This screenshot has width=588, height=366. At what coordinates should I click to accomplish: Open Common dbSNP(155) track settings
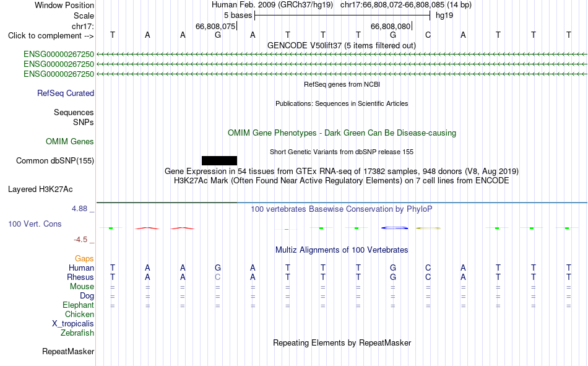click(x=55, y=160)
